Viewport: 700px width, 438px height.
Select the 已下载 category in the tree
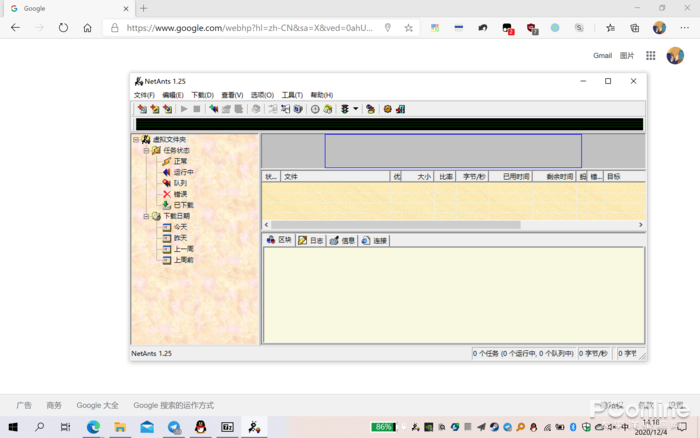tap(182, 205)
